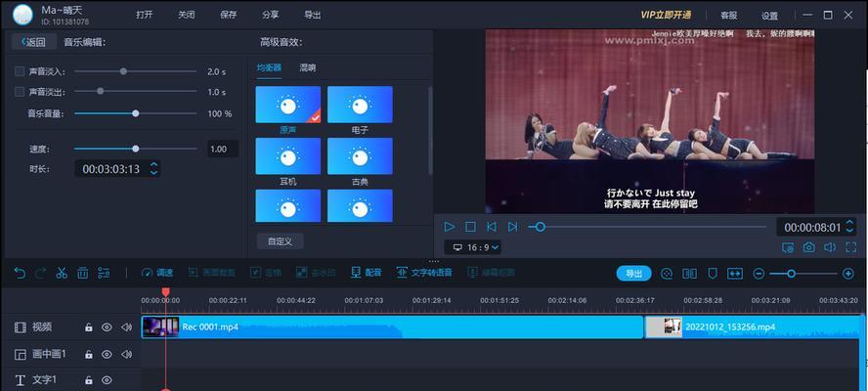Viewport: 868px width, 391px height.
Task: Toggle the lock on the 文字1 track
Action: point(89,380)
